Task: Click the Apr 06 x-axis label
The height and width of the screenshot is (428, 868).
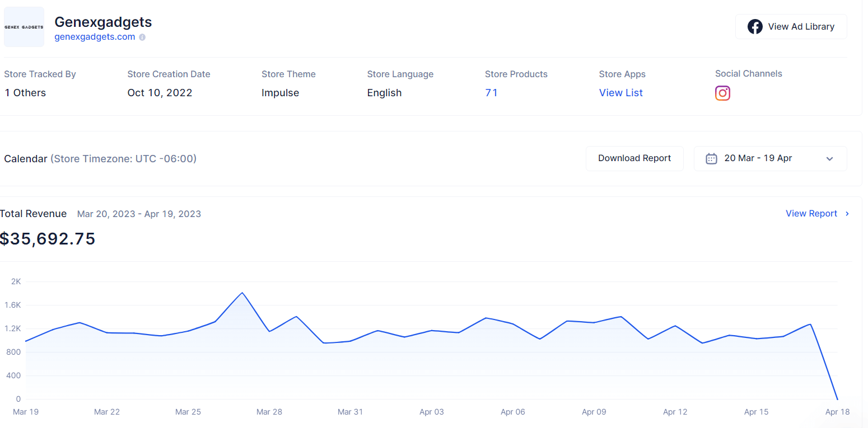Action: coord(513,412)
